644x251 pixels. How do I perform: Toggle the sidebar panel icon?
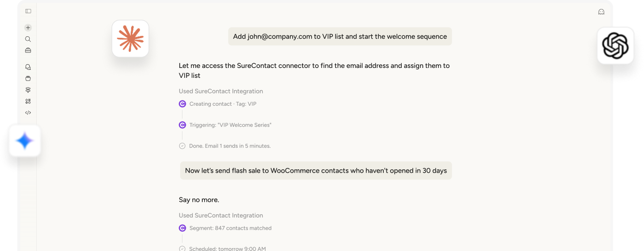click(x=28, y=11)
